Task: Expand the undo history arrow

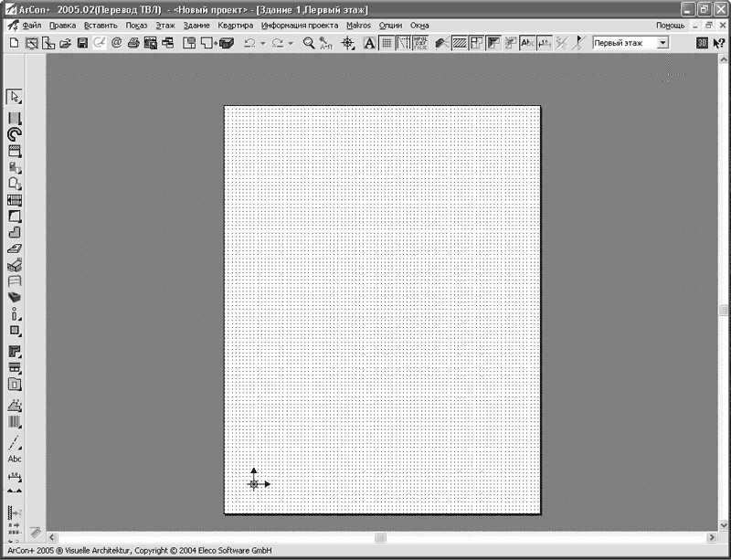Action: click(262, 44)
